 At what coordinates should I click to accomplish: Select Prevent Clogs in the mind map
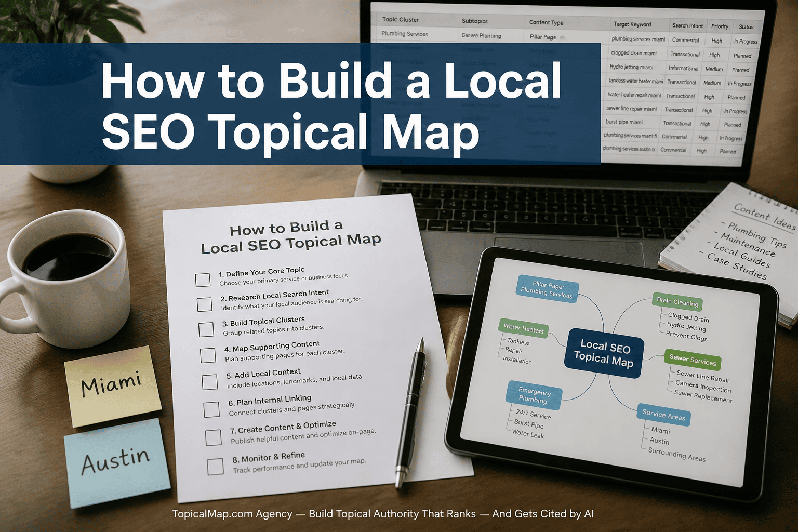click(686, 337)
